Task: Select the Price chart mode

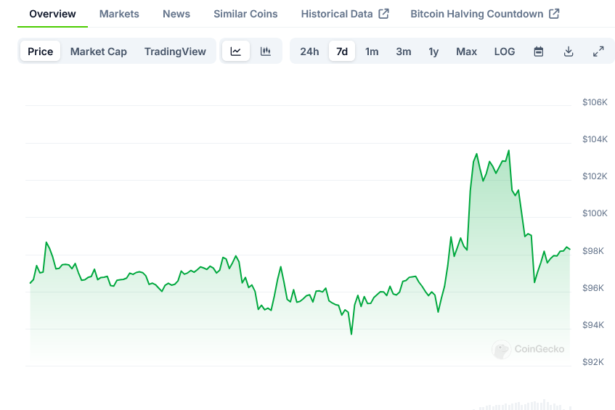Action: [x=41, y=51]
